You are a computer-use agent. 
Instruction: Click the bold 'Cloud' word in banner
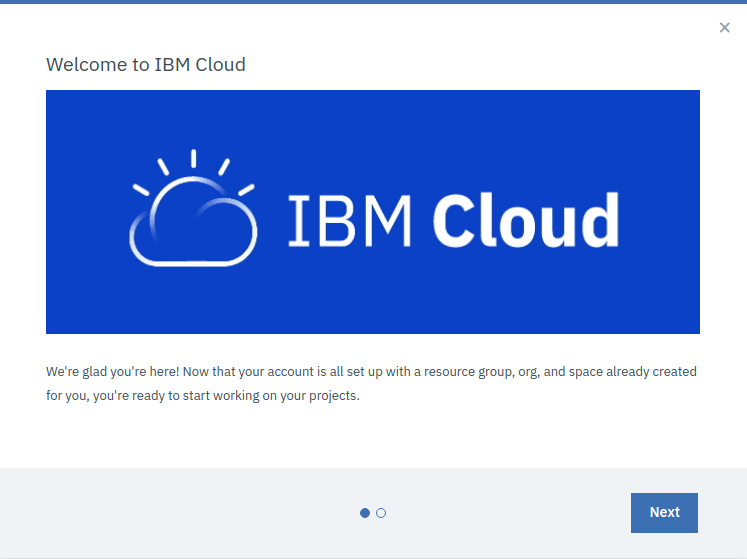point(525,220)
